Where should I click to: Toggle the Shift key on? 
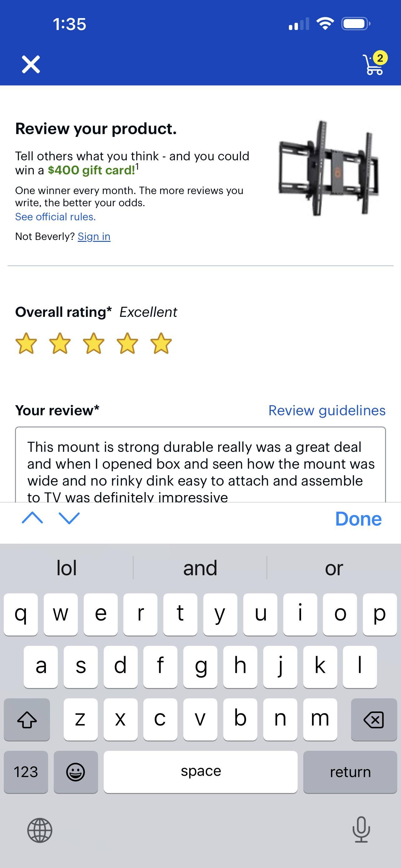[x=27, y=720]
